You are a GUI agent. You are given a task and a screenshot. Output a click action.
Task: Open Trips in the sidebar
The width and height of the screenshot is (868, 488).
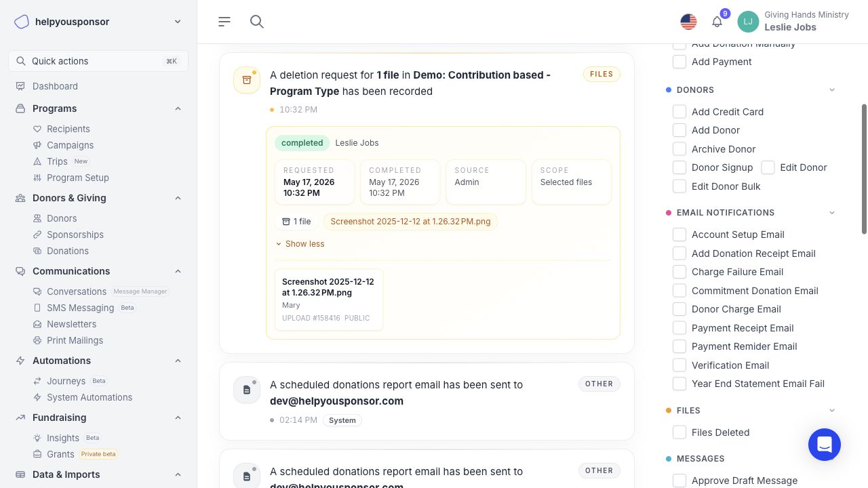(57, 161)
